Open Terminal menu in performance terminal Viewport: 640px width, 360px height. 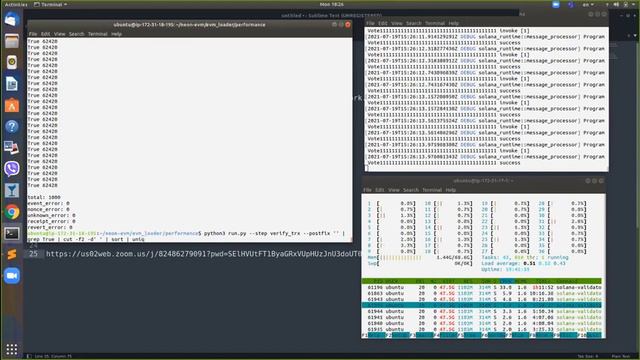click(98, 34)
